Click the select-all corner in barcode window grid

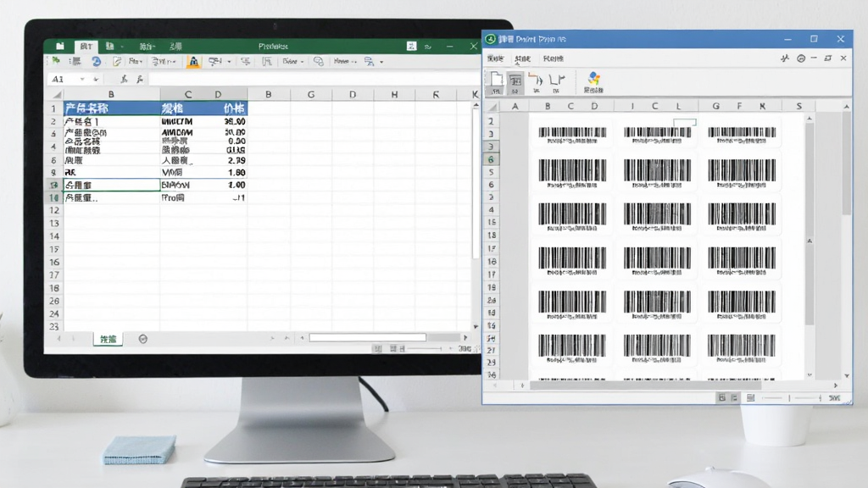point(492,106)
